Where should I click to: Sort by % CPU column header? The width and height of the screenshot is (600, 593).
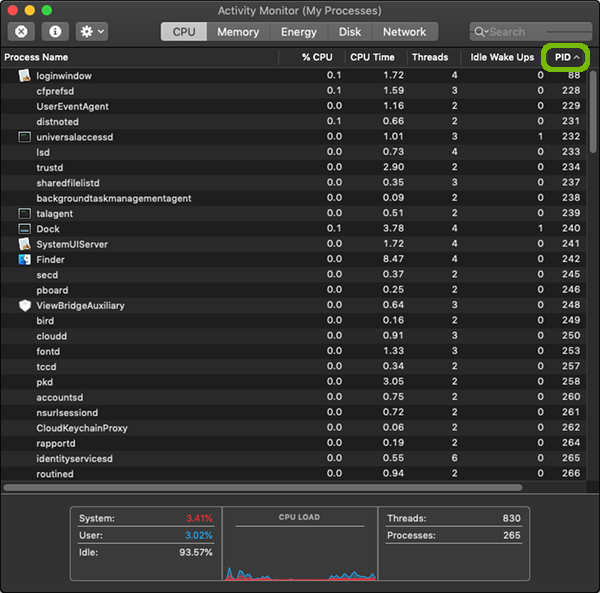[312, 57]
